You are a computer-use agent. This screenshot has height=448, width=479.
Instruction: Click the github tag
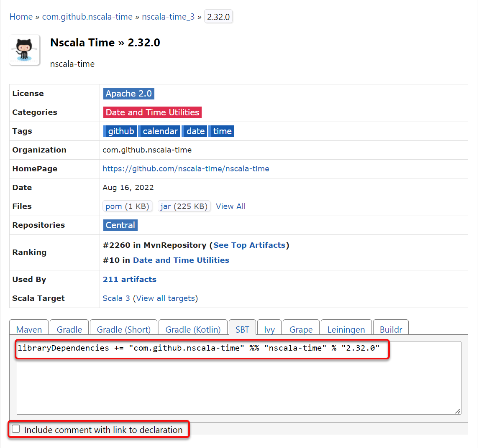point(120,131)
